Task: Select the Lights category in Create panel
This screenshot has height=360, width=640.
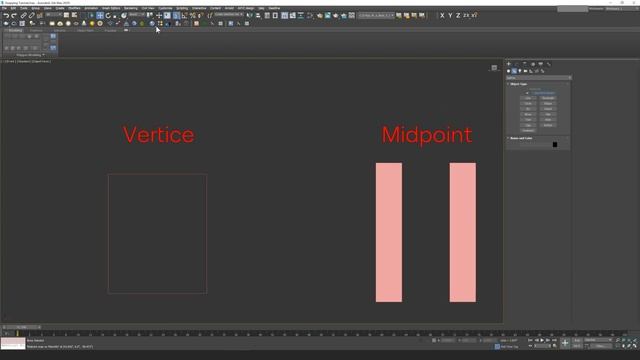Action: [x=520, y=71]
